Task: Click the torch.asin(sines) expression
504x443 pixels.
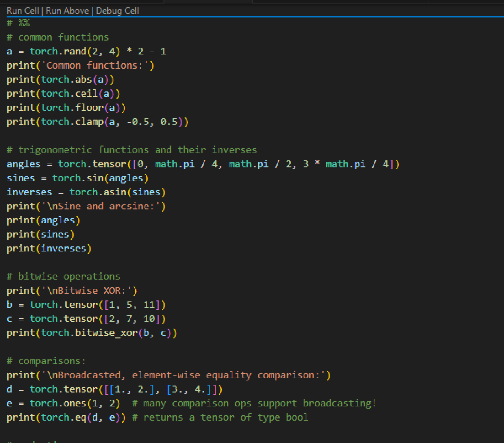Action: 117,192
